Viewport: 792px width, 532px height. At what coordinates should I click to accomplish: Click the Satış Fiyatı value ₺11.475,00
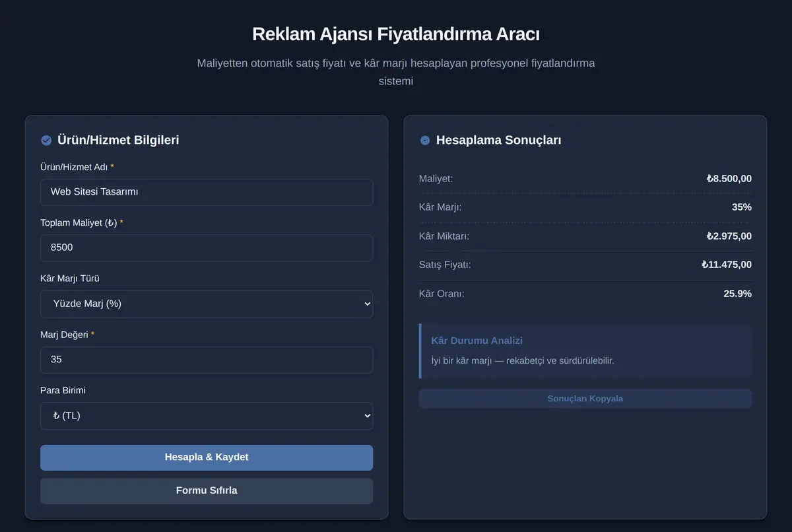pos(727,265)
